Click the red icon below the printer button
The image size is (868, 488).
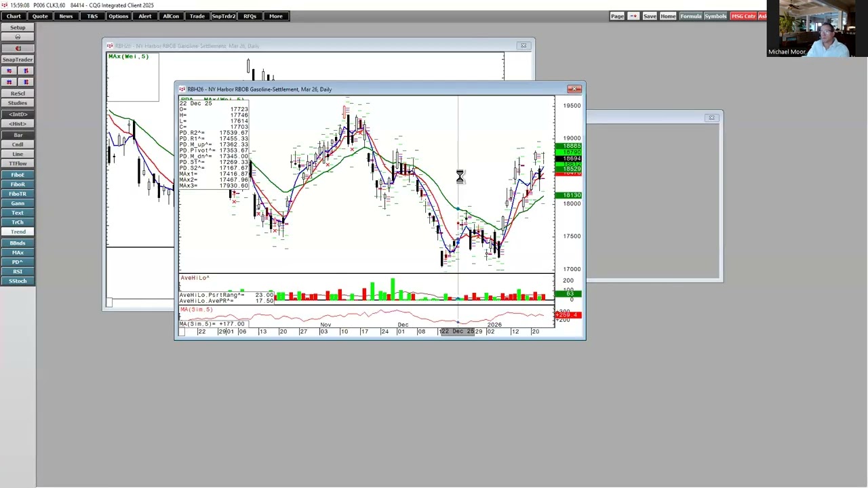pos(18,48)
